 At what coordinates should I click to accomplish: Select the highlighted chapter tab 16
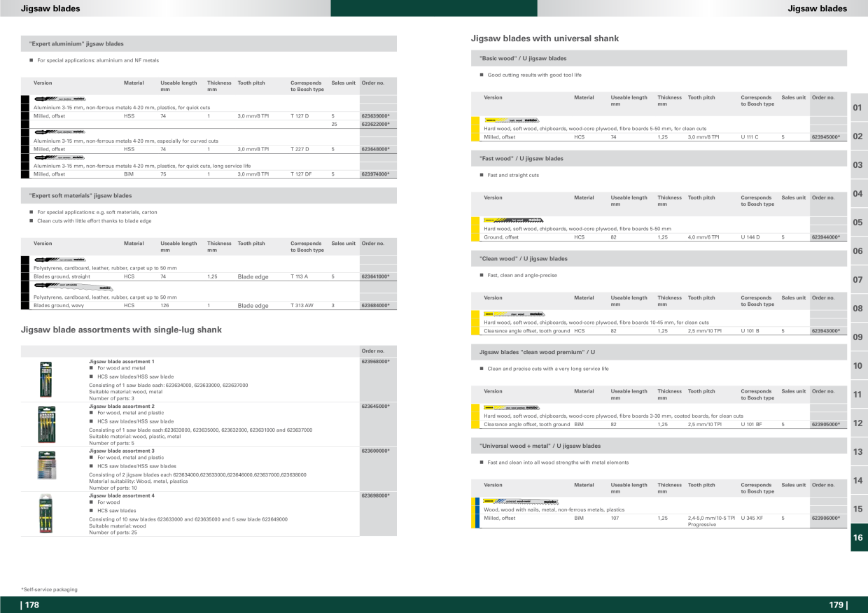click(x=859, y=537)
